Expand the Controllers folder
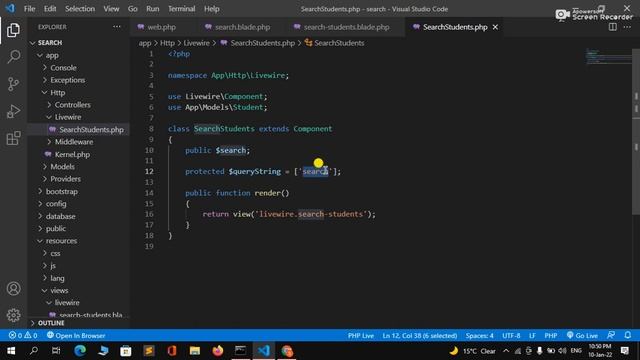Viewport: 640px width, 360px height. coord(73,105)
